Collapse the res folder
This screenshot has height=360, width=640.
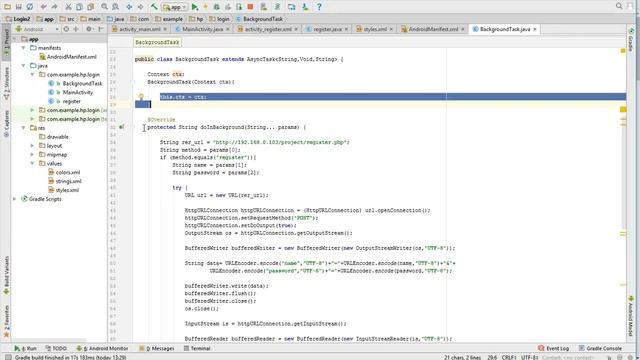coord(23,128)
